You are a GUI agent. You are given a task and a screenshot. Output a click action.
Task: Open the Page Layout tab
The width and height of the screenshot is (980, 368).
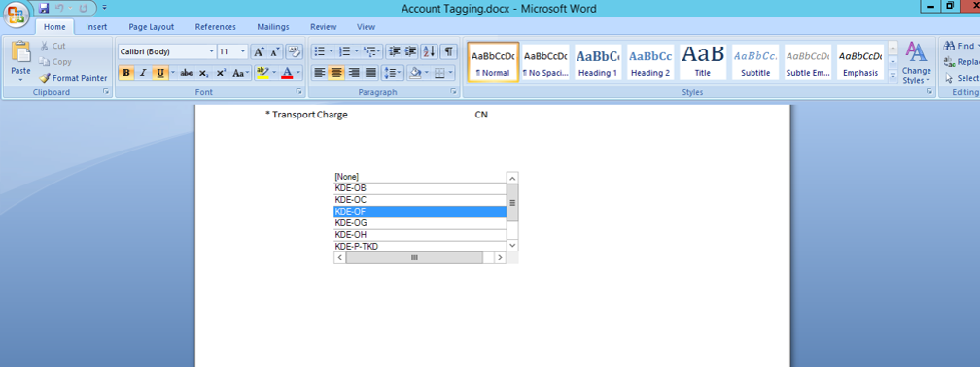click(152, 27)
